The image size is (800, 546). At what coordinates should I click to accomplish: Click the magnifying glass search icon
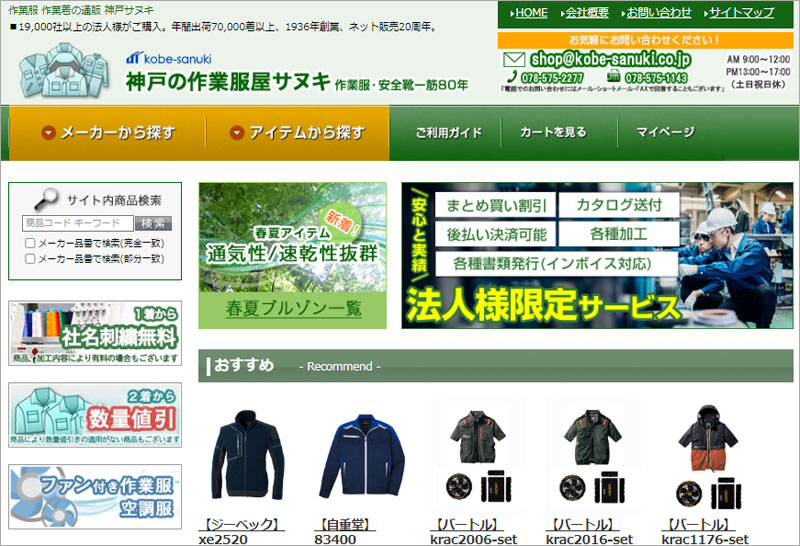tap(46, 199)
